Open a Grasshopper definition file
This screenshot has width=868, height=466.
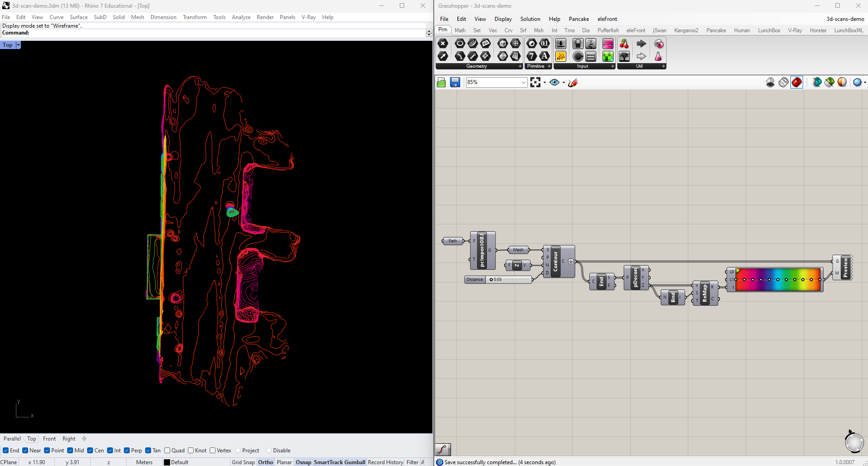coord(441,82)
